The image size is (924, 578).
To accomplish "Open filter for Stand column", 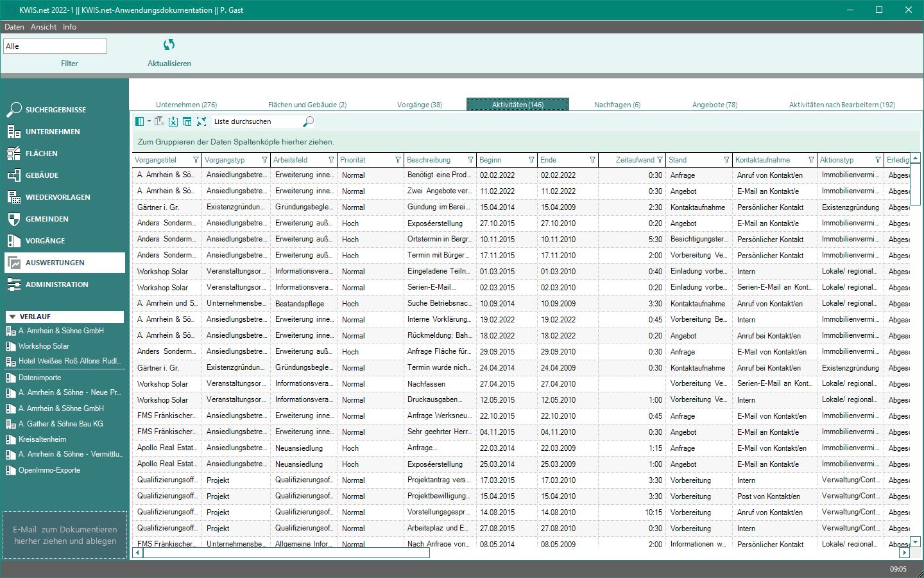I will pos(726,160).
